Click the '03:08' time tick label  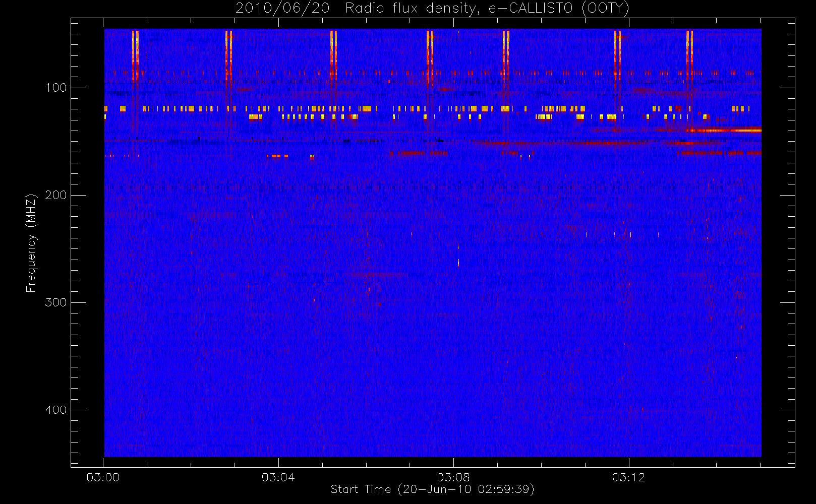453,477
